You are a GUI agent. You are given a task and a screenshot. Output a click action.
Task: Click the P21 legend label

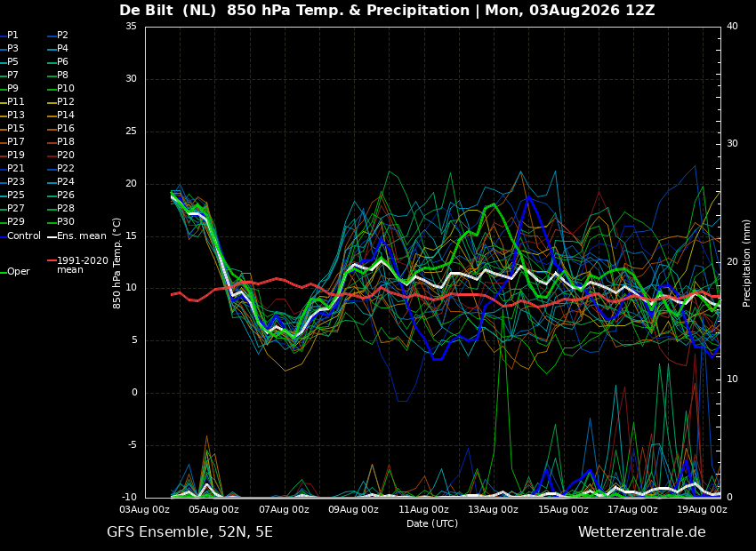15,169
